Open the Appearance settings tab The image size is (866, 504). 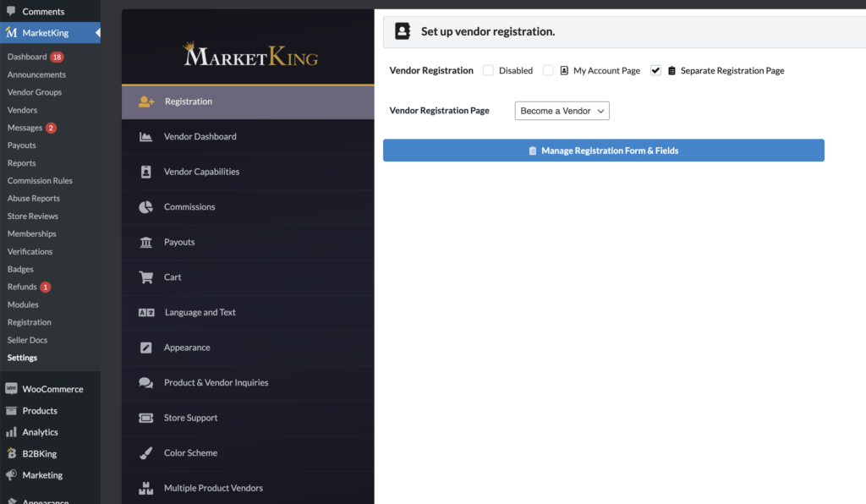pos(248,348)
